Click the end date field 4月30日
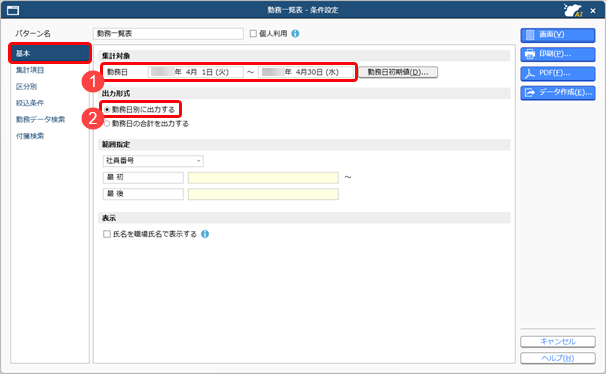 point(306,72)
